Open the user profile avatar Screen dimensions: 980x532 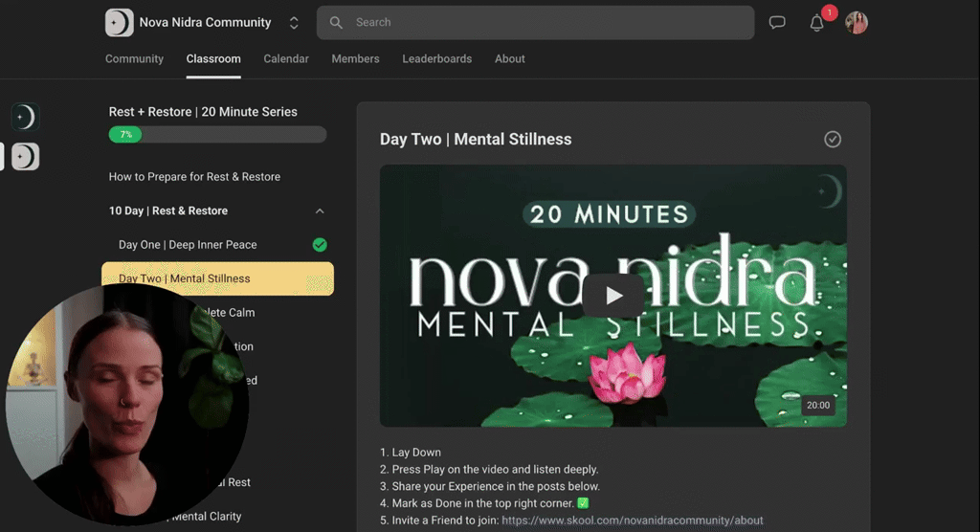coord(857,23)
